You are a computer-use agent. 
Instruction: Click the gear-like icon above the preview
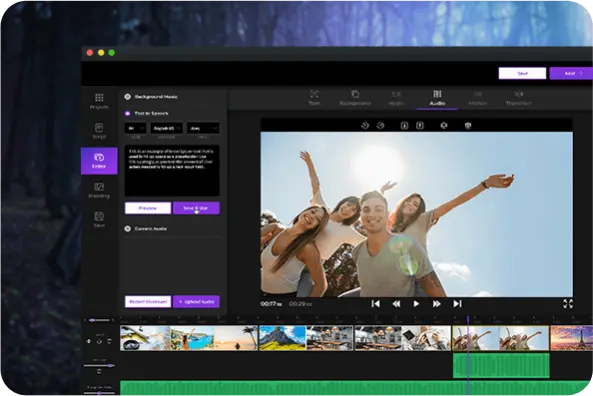(444, 126)
